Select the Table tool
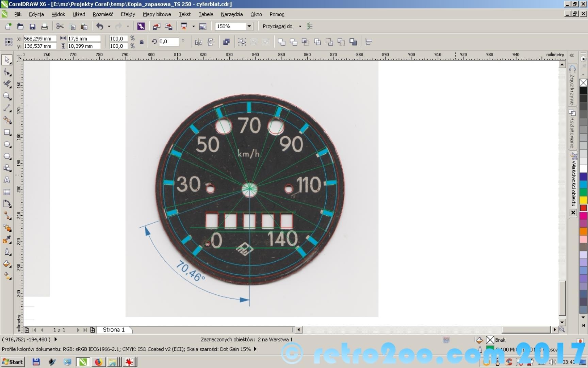 coord(7,192)
